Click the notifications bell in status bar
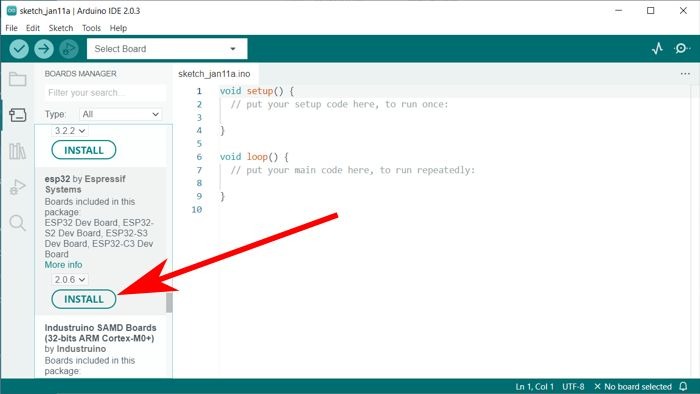The width and height of the screenshot is (700, 394). [x=683, y=386]
